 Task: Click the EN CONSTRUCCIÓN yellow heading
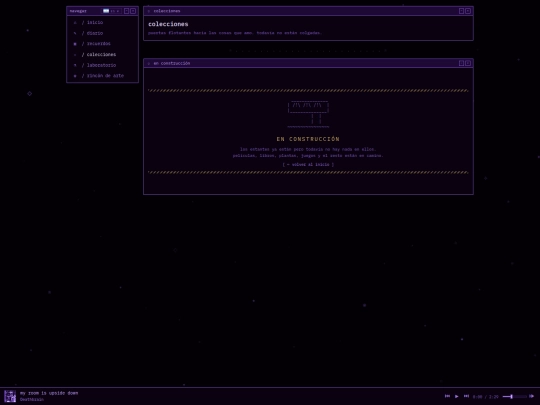308,139
